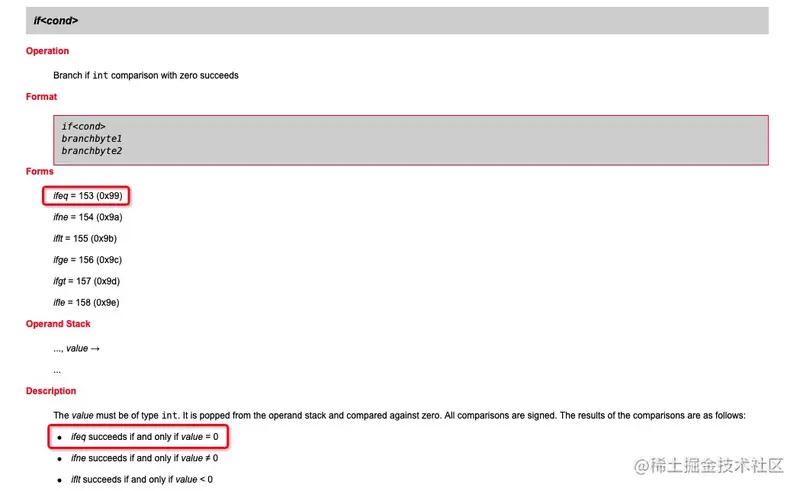800x491 pixels.
Task: Click the ifge = 156 (0x9c) entry
Action: (x=87, y=260)
